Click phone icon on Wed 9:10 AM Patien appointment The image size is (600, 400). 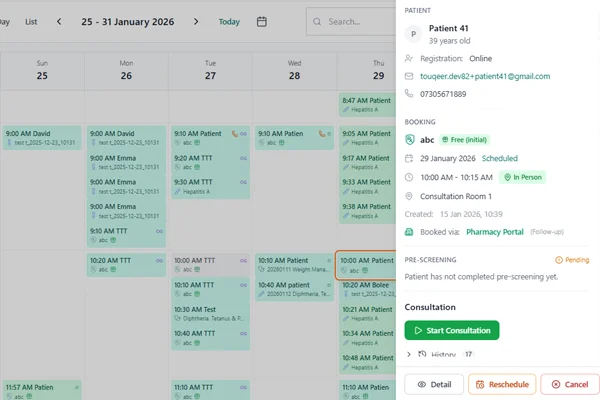[x=322, y=134]
